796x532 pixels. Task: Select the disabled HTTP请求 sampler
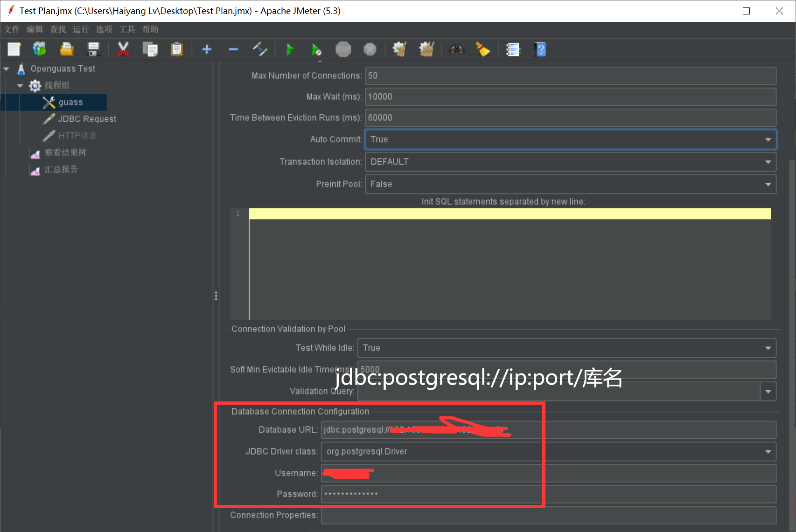point(77,136)
